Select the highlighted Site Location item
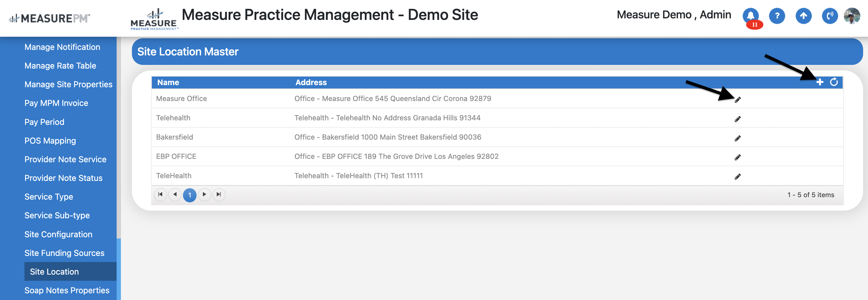 tap(70, 271)
